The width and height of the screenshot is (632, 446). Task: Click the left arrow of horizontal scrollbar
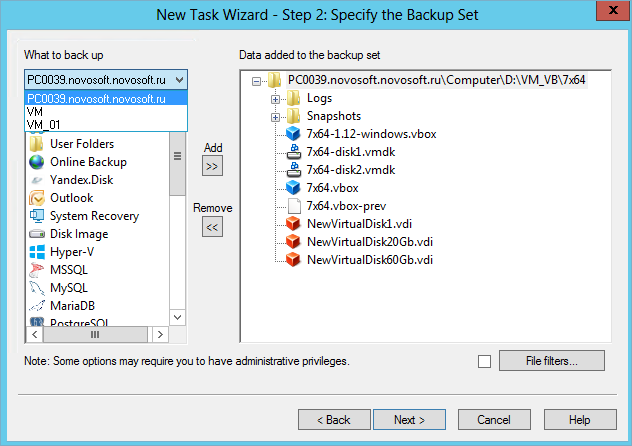click(35, 334)
